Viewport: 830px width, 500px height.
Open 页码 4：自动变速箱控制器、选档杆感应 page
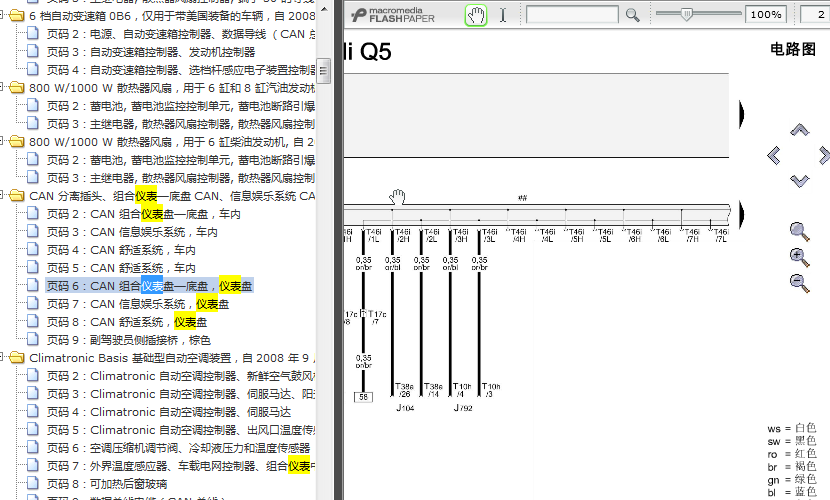tap(181, 70)
